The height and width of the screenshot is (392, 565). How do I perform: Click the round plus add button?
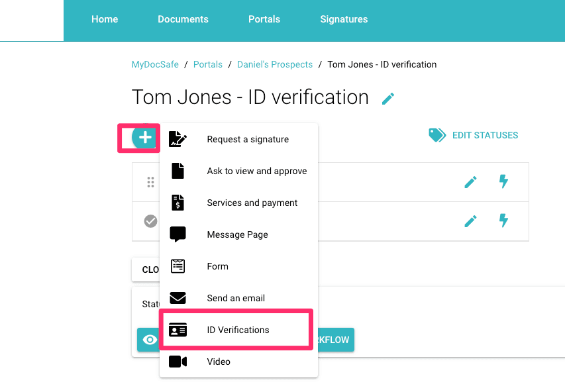point(144,137)
